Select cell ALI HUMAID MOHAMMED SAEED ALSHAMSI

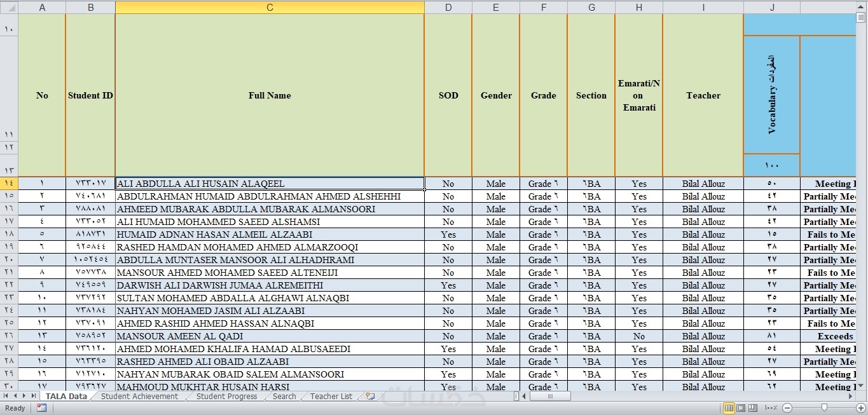(x=270, y=222)
